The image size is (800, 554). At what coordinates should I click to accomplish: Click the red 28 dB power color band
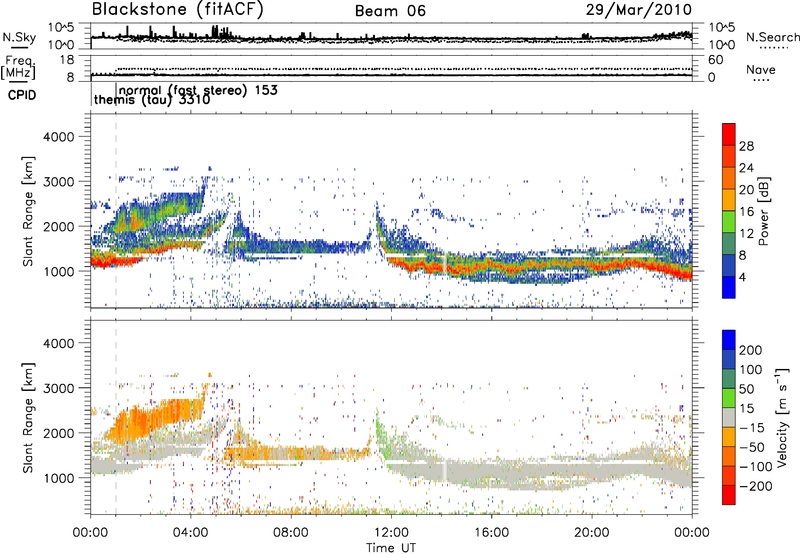pos(729,134)
